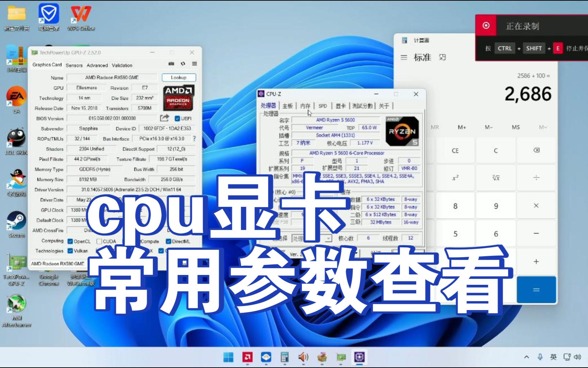Open the CPU-Z 关于 tab
The width and height of the screenshot is (588, 368).
pyautogui.click(x=384, y=106)
